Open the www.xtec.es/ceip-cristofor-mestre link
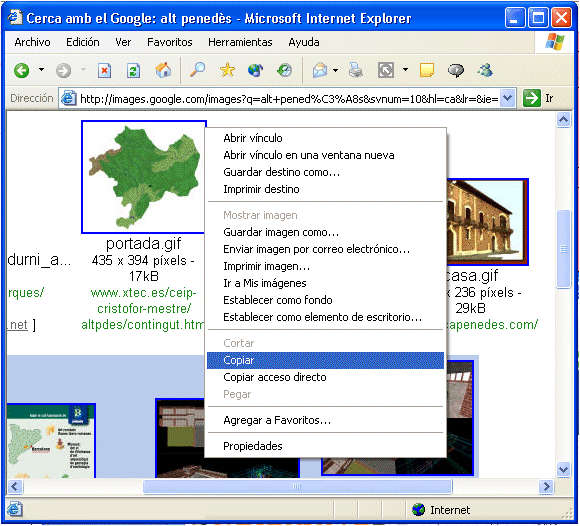 (x=144, y=309)
